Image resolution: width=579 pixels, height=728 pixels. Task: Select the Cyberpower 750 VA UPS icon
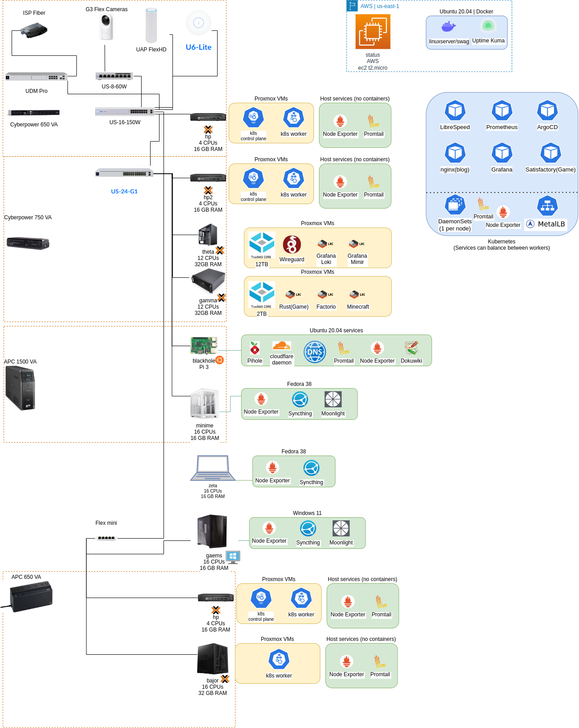(28, 243)
